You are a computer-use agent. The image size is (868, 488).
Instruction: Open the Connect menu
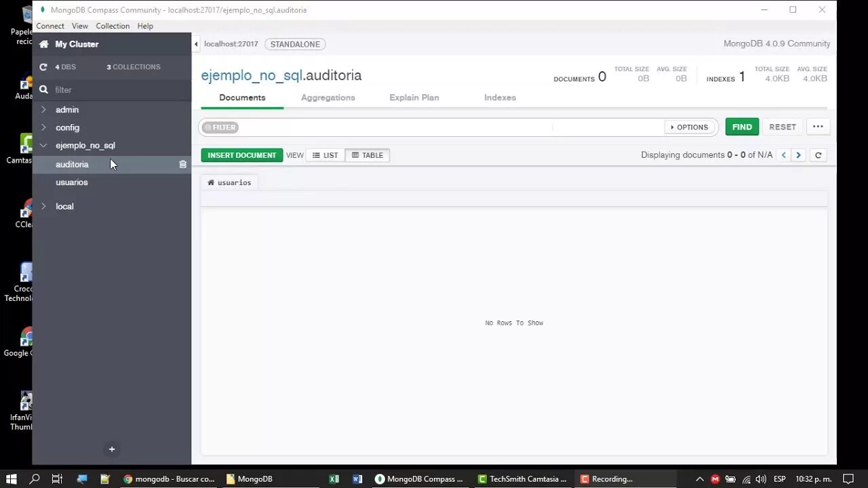point(50,26)
